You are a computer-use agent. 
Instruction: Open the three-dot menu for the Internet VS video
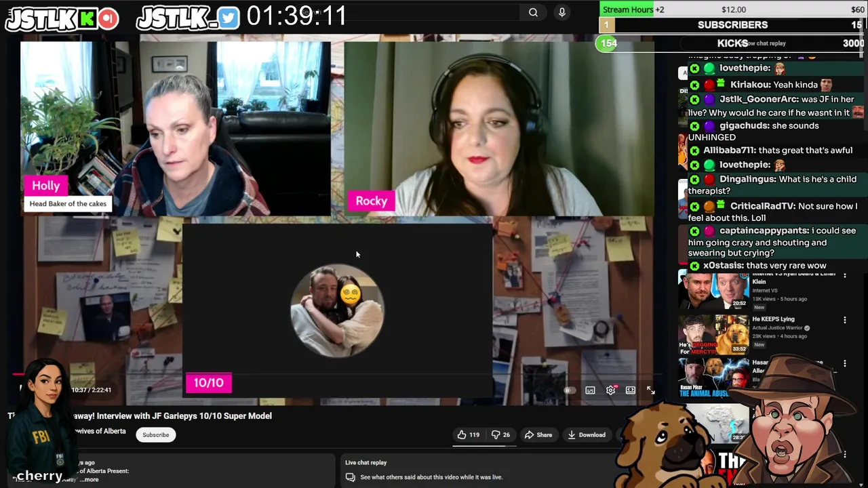(x=845, y=275)
